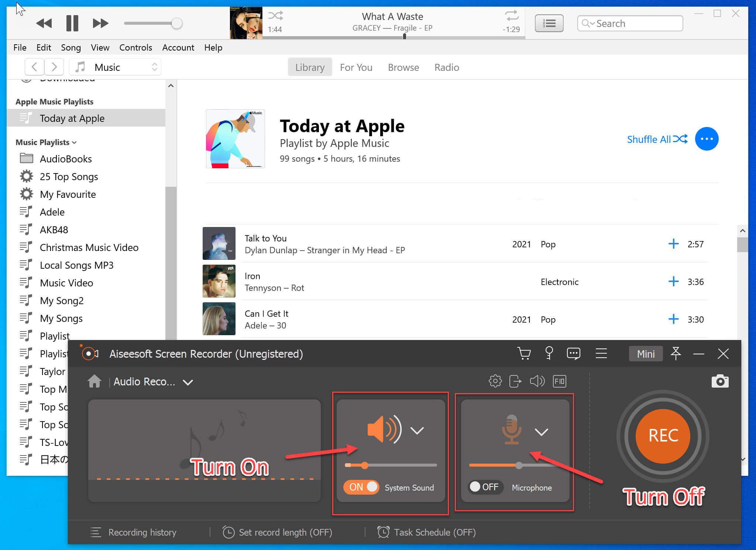Open Recording history
Screen dimensions: 756x550
133,532
